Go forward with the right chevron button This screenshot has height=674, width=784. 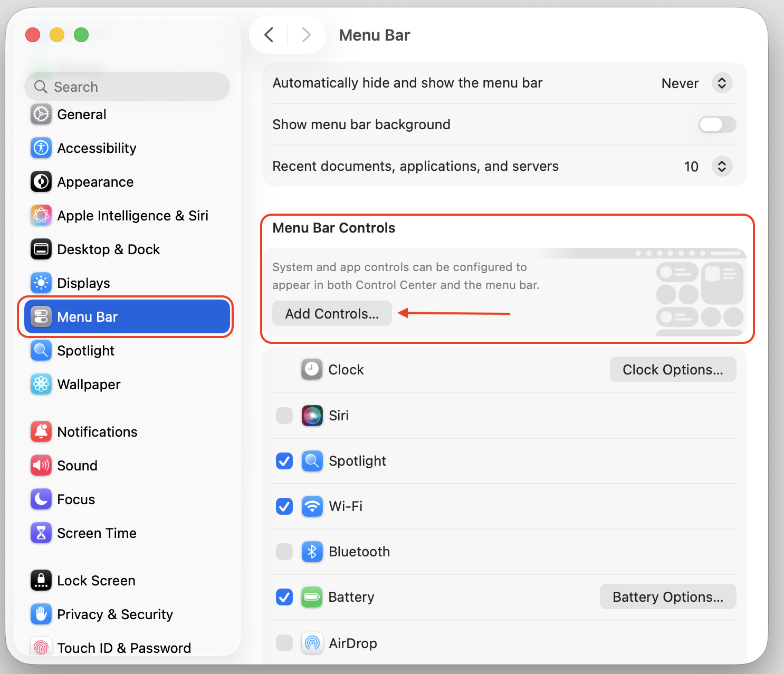tap(306, 35)
